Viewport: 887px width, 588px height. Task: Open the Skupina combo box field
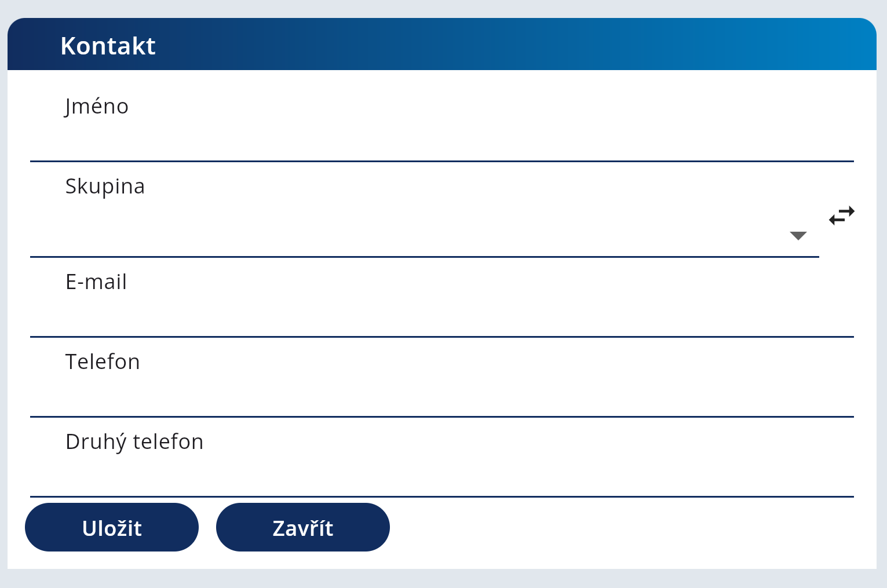coord(406,235)
